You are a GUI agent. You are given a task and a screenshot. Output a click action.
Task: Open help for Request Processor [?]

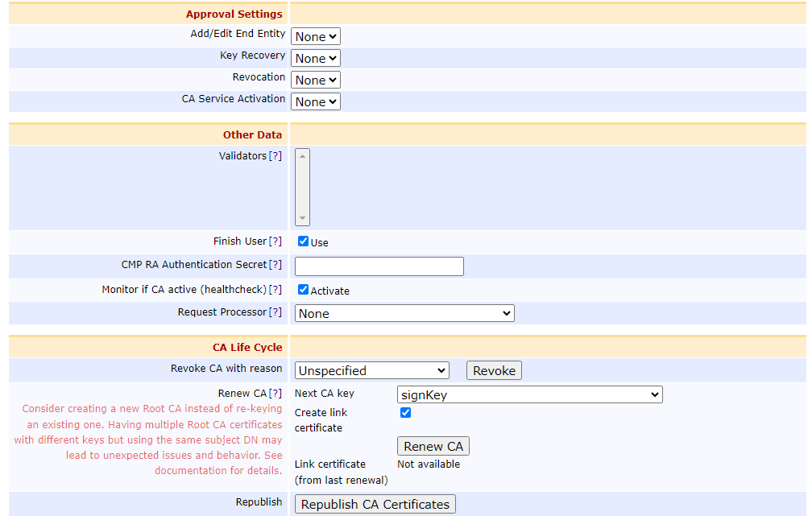pos(275,312)
